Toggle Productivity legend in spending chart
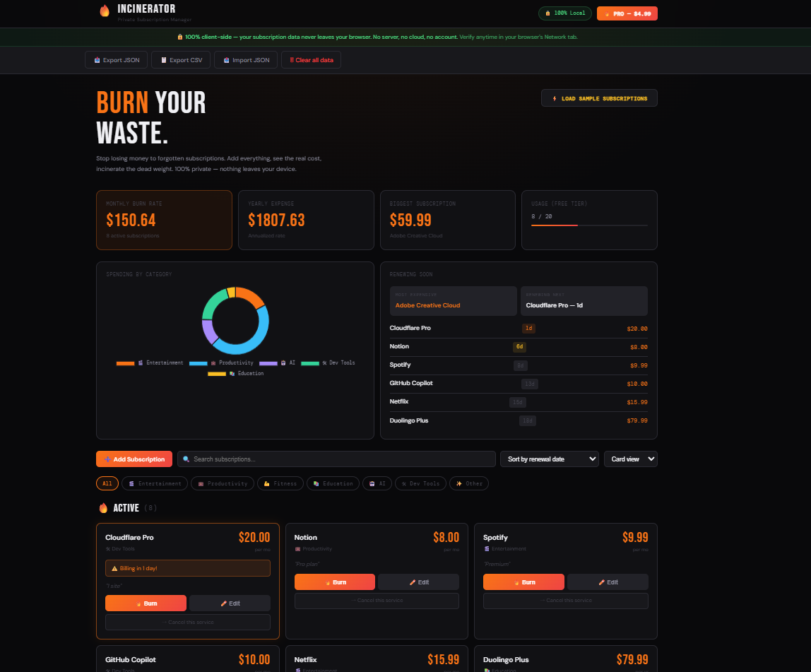 pos(221,363)
